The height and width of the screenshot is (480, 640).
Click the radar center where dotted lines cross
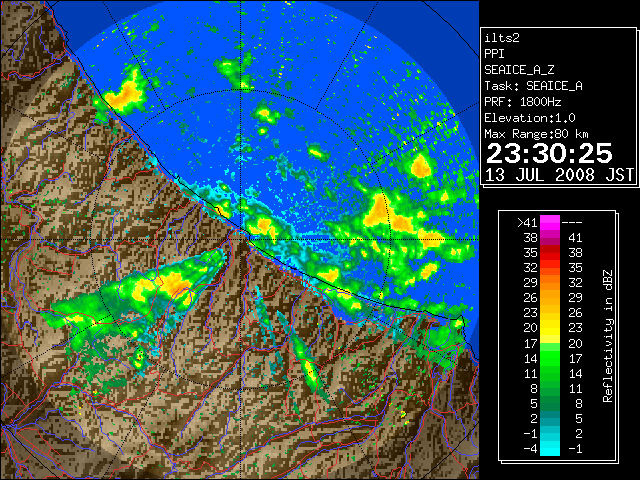pos(241,239)
